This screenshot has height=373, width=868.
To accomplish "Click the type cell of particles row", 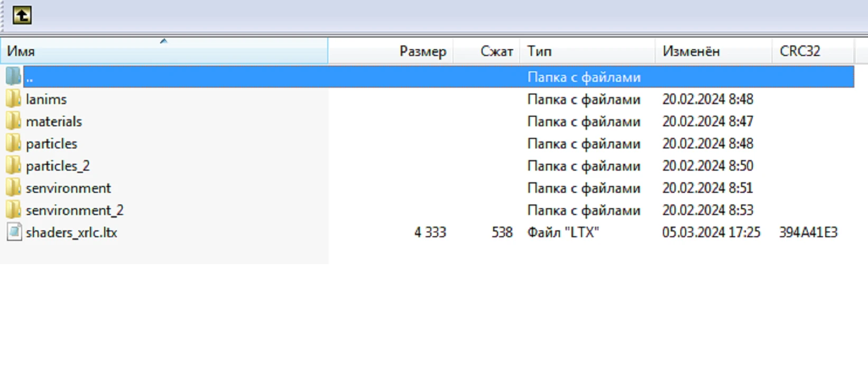I will [x=584, y=144].
